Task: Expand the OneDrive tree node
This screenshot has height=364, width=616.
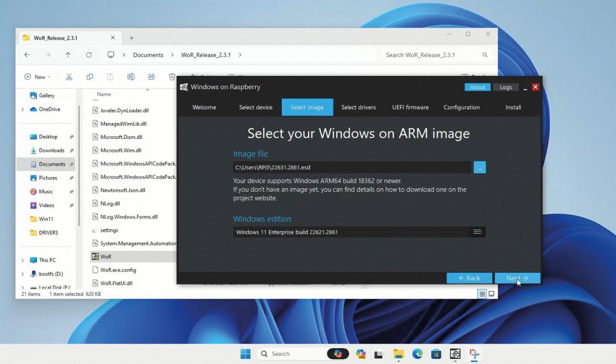Action: tap(23, 109)
